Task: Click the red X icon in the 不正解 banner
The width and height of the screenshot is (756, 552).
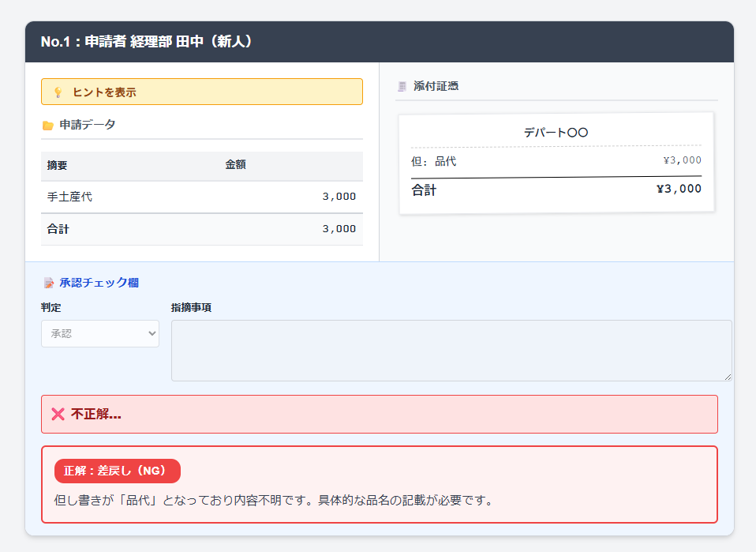Action: coord(57,414)
